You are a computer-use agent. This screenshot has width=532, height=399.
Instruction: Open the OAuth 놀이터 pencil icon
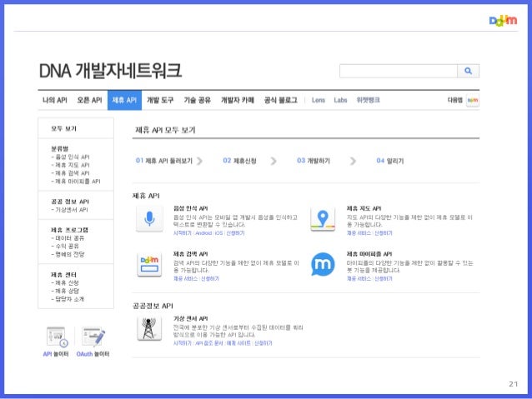[93, 337]
